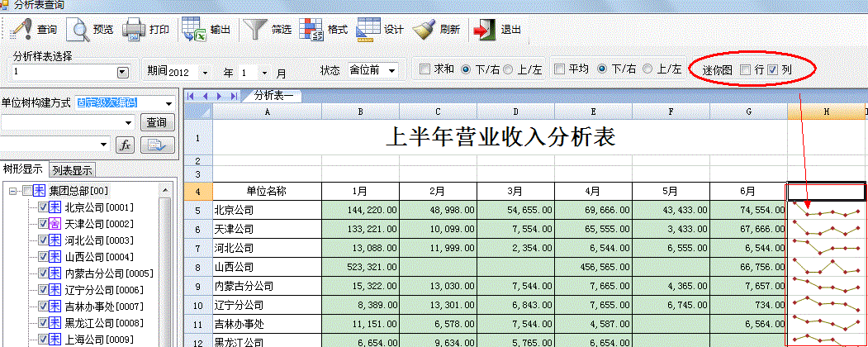This screenshot has height=347, width=868.
Task: Open dropdown left of fx button
Action: 105,145
